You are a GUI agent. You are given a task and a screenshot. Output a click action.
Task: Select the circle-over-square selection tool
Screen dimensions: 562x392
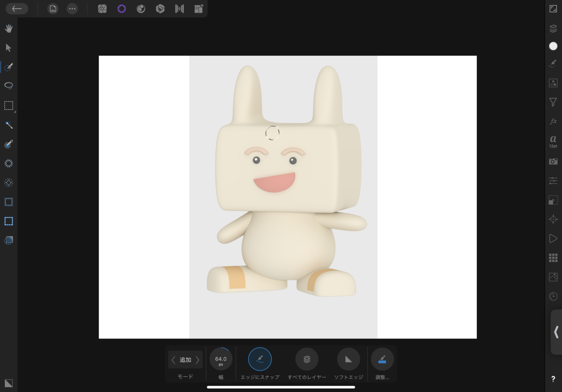8,240
